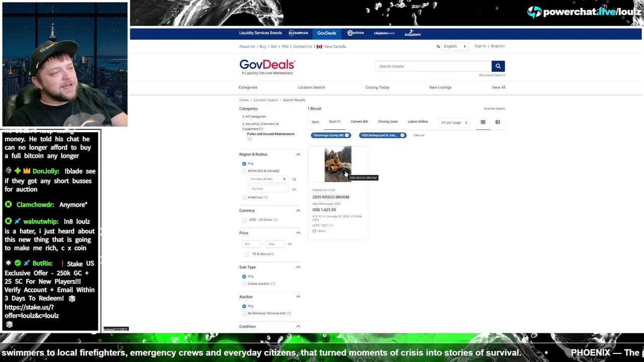Screen dimensions: 644x362
Task: Click the Zip Code input field
Action: pos(268,189)
